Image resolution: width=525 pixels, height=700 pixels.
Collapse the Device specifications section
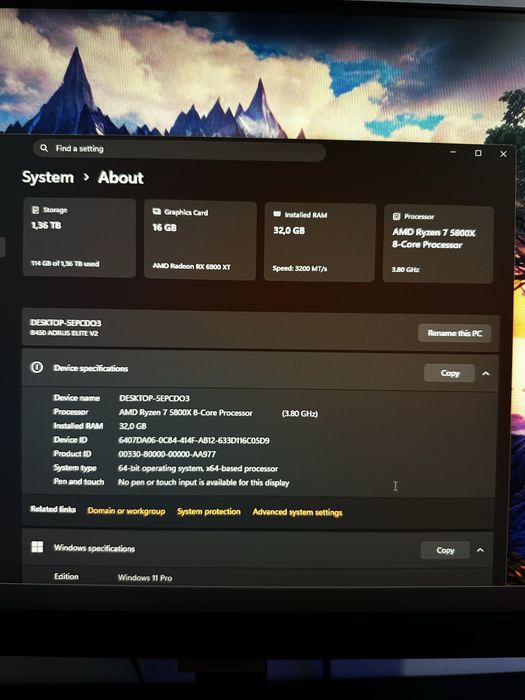[x=486, y=373]
